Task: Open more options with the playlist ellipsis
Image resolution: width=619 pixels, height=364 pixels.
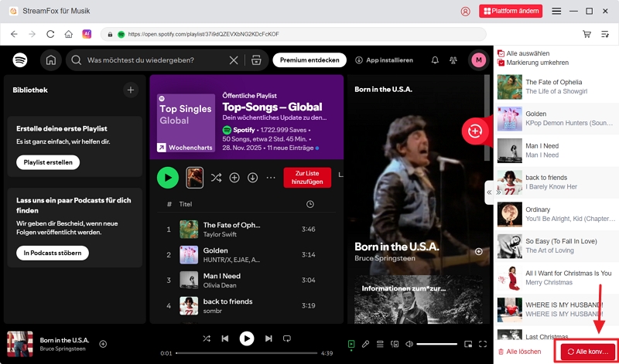Action: (x=271, y=178)
